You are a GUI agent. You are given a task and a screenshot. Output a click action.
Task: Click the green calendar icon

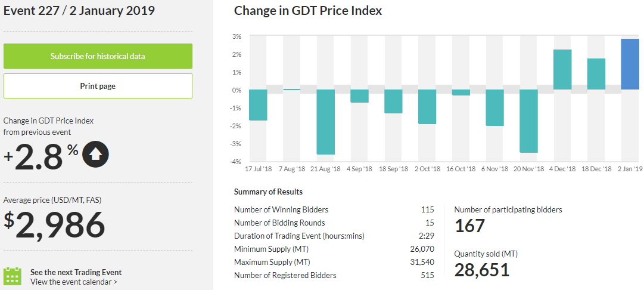tap(13, 277)
